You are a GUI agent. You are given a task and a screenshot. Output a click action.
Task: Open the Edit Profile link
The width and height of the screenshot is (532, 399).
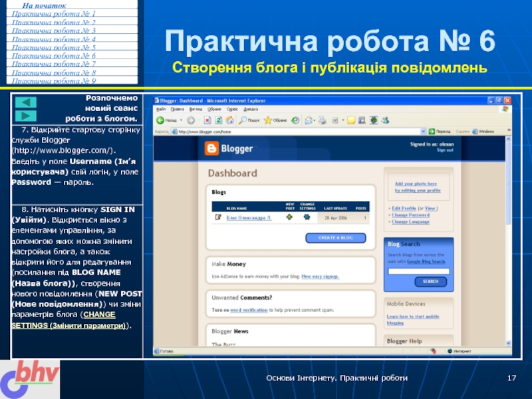pos(404,208)
